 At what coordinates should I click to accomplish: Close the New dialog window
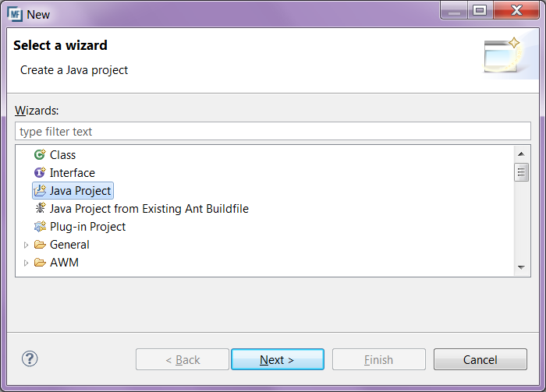tap(516, 10)
